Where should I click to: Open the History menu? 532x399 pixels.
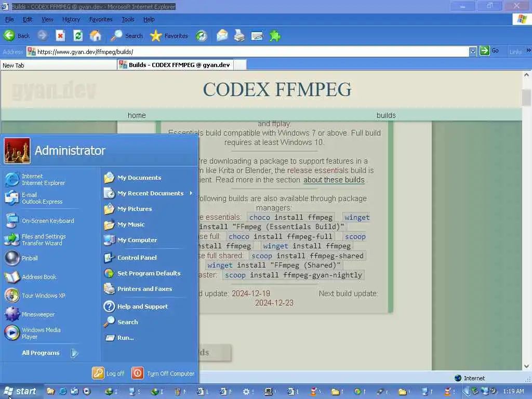71,19
